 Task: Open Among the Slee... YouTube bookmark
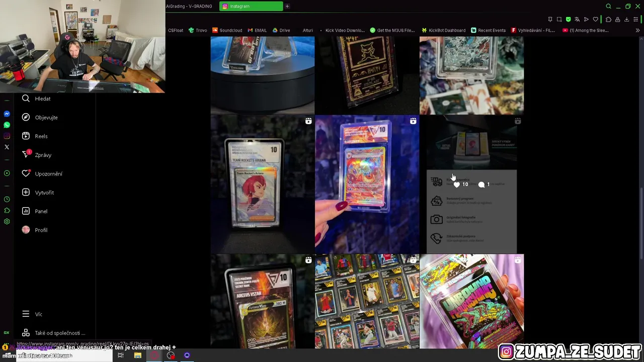586,30
